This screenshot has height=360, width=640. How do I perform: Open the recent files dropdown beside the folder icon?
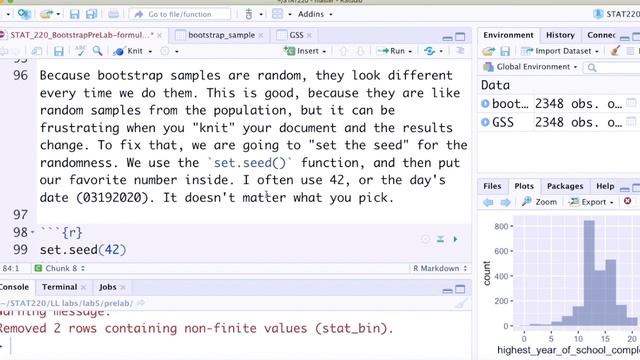coord(58,14)
